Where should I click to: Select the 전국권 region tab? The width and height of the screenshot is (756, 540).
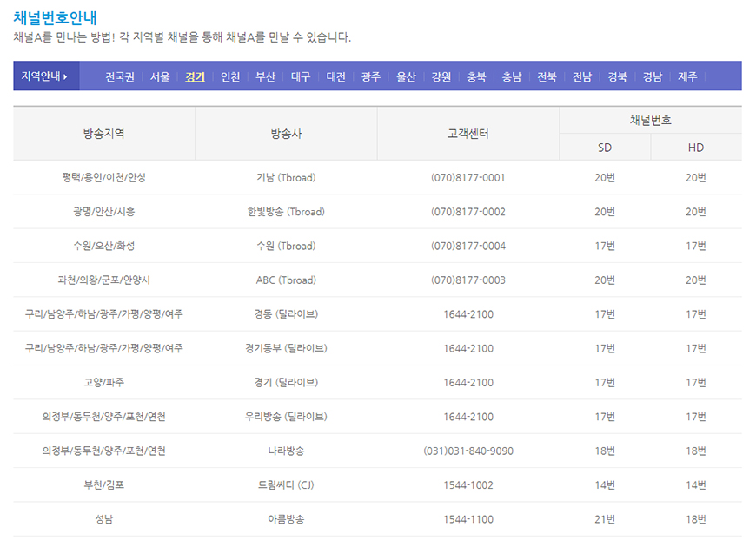tap(120, 76)
